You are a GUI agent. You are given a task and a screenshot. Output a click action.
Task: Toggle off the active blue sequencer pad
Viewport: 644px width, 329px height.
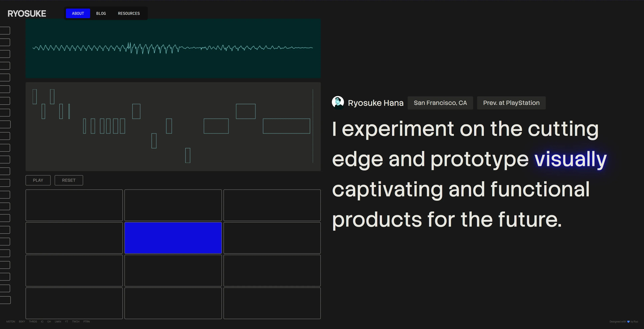point(173,238)
